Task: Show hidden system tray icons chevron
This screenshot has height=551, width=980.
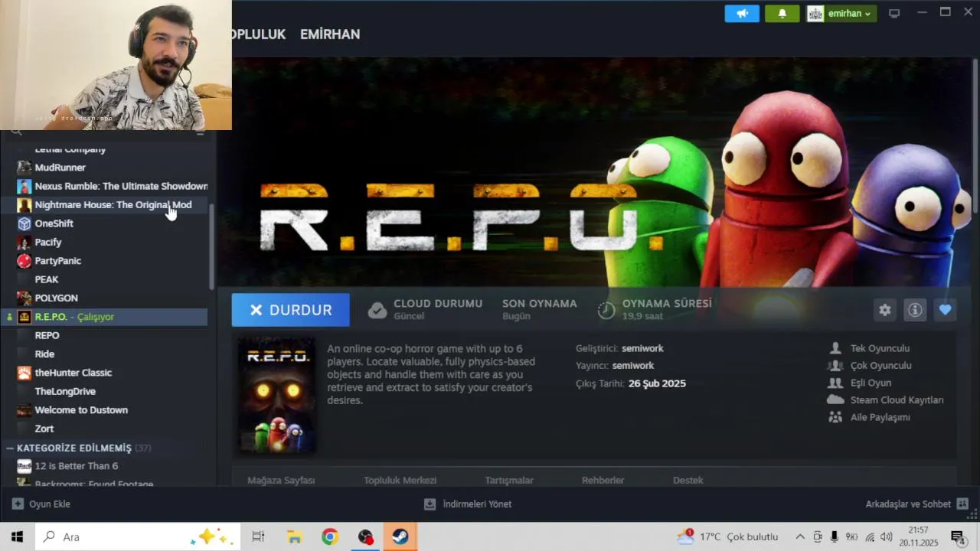Action: [x=800, y=536]
